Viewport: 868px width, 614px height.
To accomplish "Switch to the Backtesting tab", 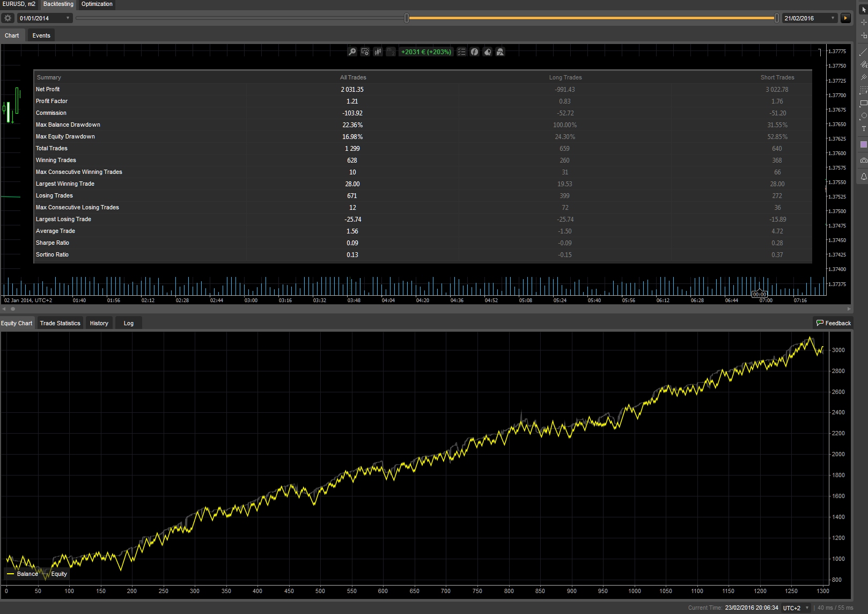I will [58, 4].
